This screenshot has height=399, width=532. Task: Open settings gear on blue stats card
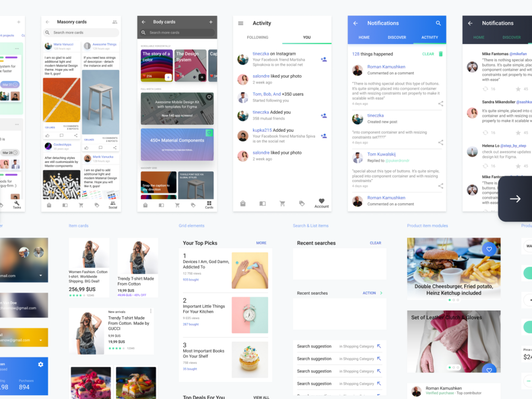tap(41, 365)
